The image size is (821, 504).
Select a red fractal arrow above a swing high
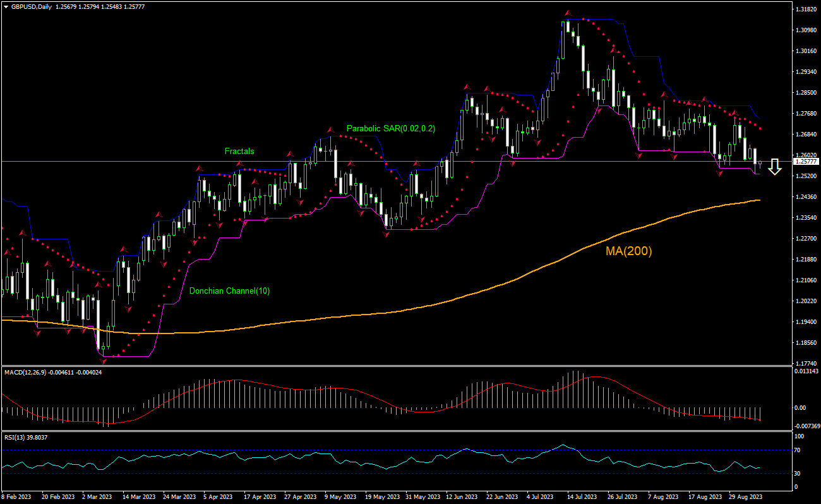tap(566, 11)
